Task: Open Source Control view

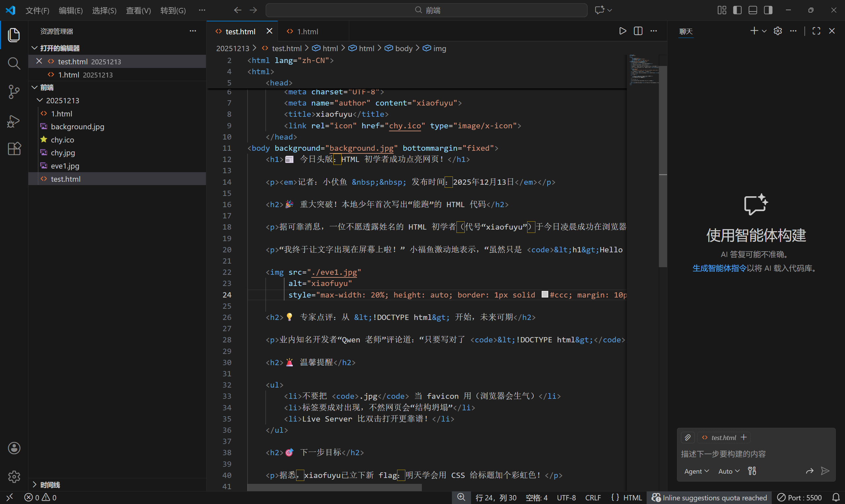Action: click(14, 92)
